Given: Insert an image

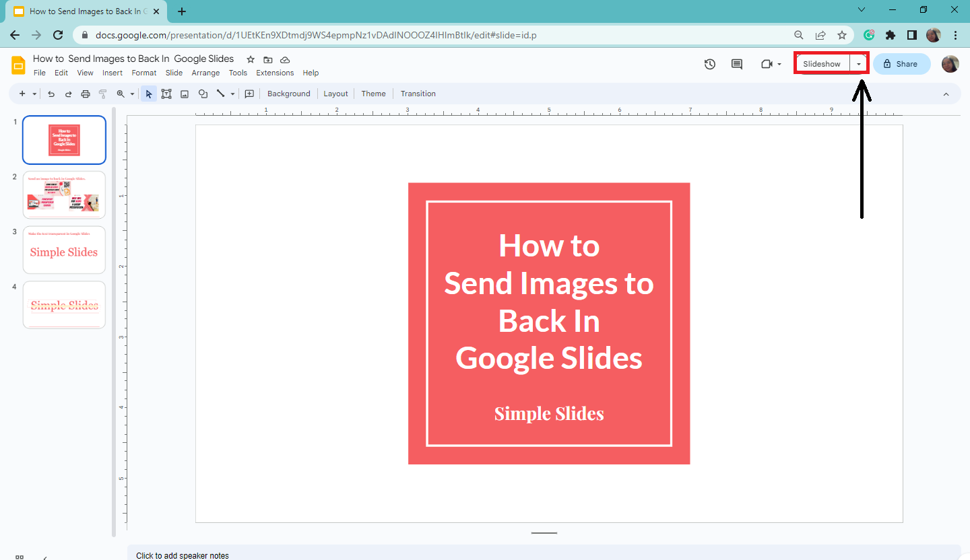Looking at the screenshot, I should pos(185,94).
